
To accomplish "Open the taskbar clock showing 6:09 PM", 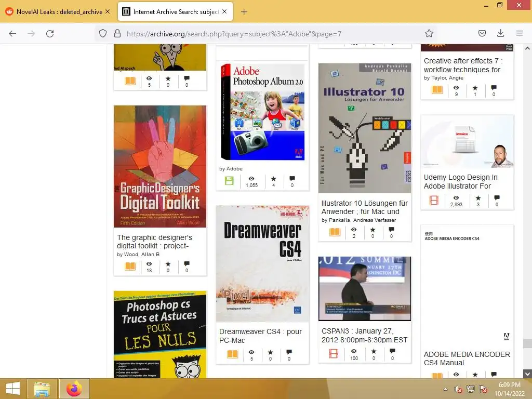I will [x=509, y=389].
